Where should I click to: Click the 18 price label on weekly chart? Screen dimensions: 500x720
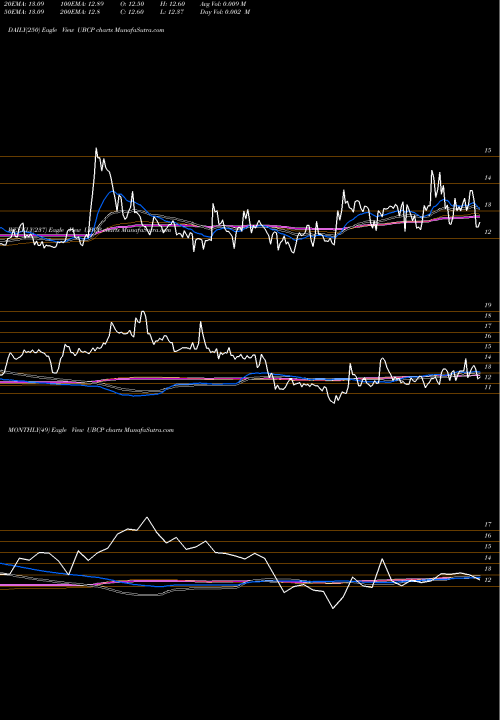tap(488, 316)
